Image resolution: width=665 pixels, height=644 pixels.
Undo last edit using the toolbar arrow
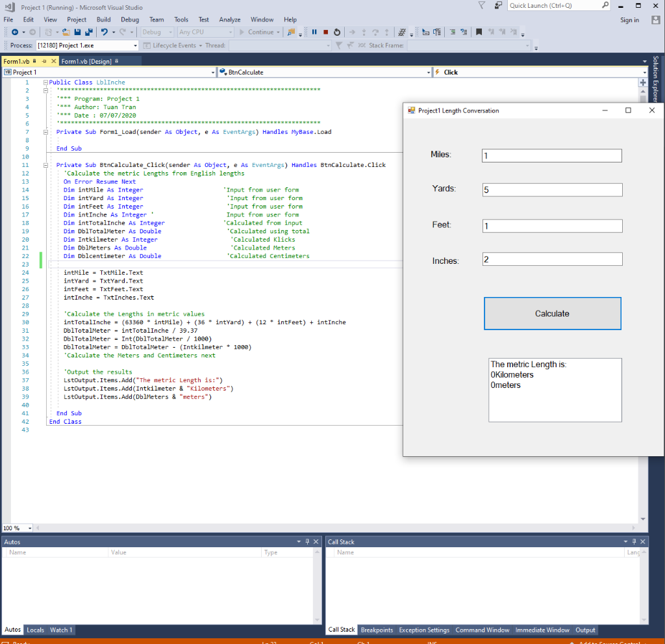pyautogui.click(x=104, y=32)
